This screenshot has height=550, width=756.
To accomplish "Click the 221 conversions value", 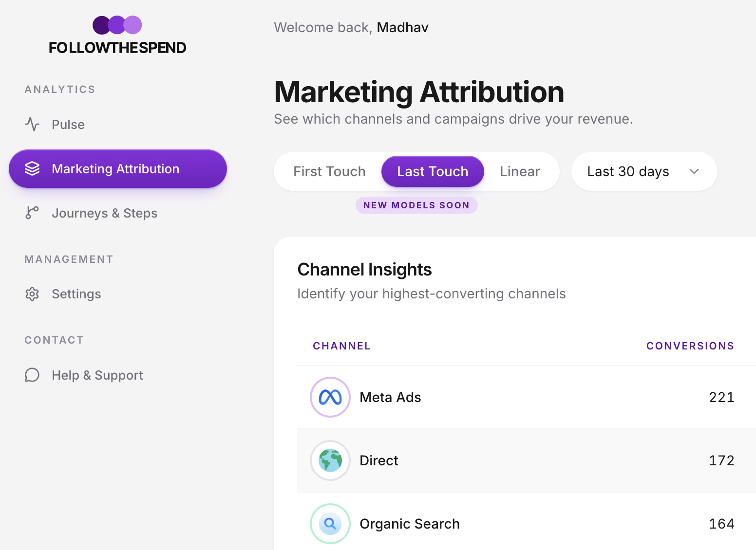I will click(x=721, y=397).
